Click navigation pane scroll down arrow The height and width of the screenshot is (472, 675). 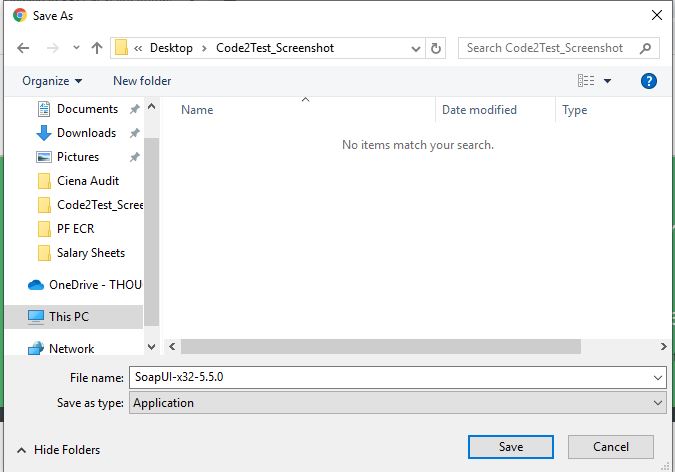tap(152, 347)
